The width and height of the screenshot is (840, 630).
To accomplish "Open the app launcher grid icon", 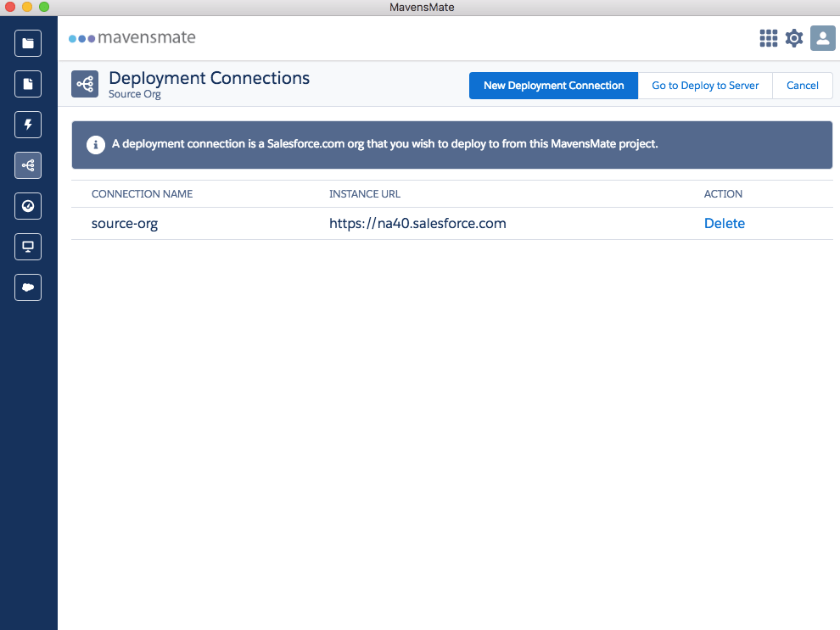I will coord(768,38).
